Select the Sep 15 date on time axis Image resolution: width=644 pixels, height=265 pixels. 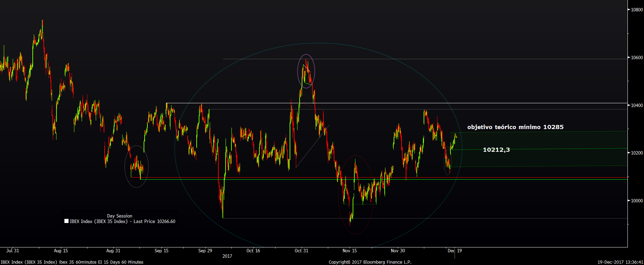coord(162,251)
